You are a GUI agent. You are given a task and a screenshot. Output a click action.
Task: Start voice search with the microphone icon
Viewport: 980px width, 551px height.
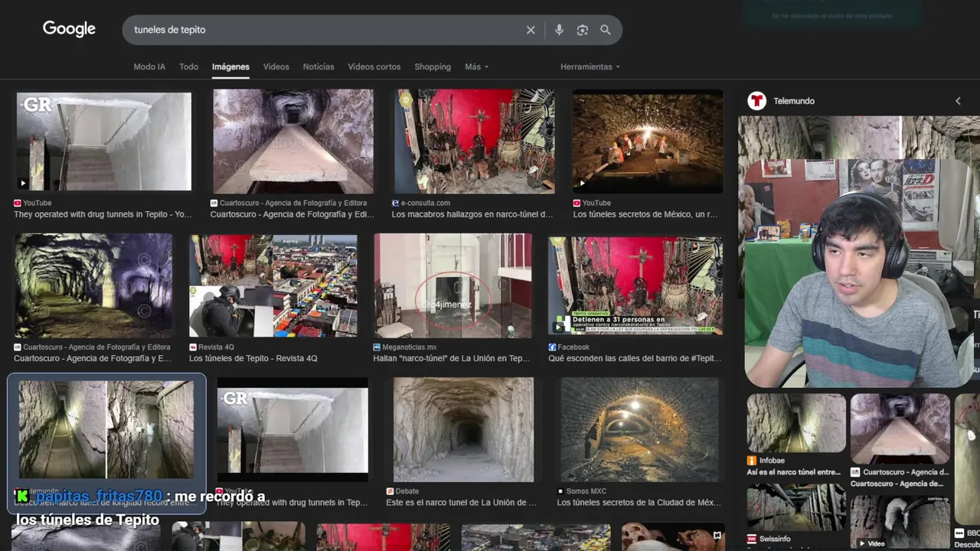click(x=559, y=30)
